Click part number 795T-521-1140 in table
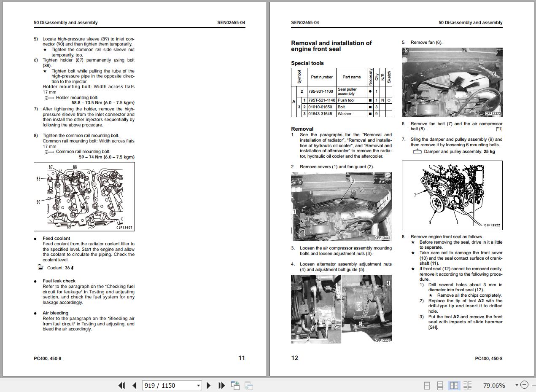 point(322,100)
